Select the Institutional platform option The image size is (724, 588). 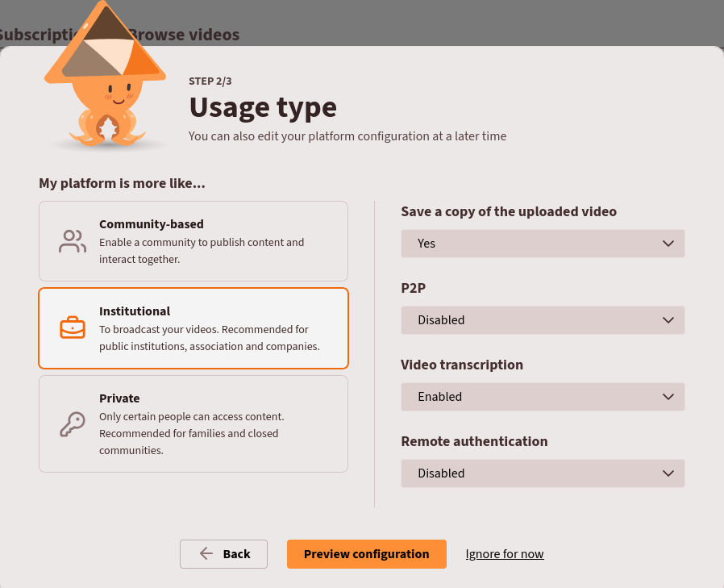pos(193,327)
